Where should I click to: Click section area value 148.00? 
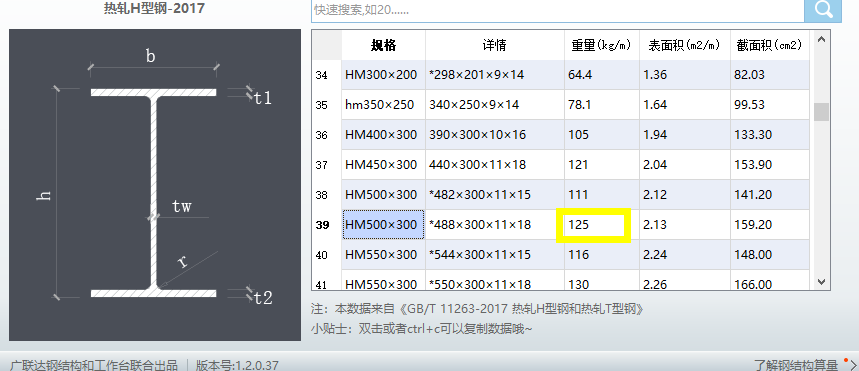(770, 255)
